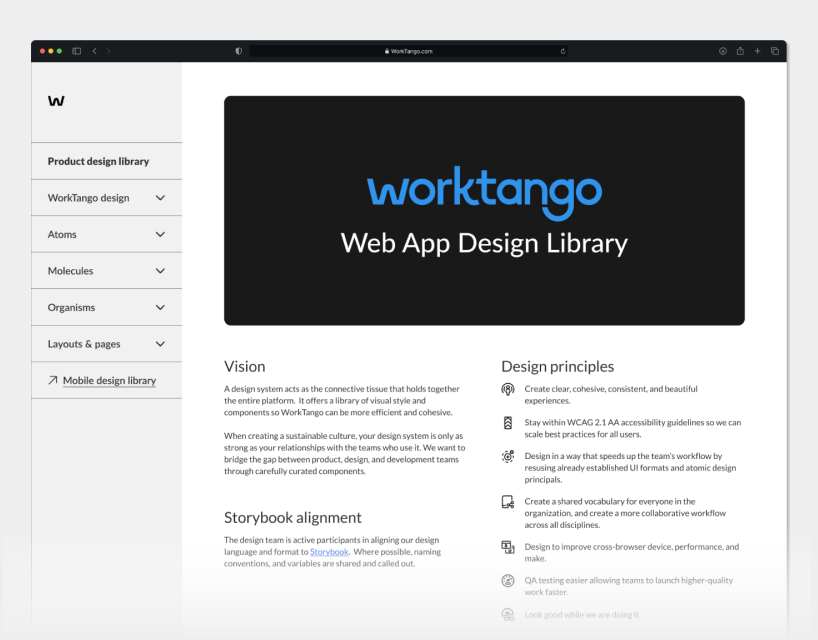Click icon next to 'Create clear, cohesive' principle

pos(508,389)
